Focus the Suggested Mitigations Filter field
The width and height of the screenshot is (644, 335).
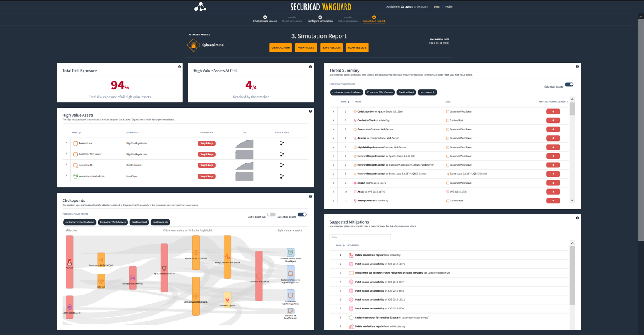pyautogui.click(x=360, y=237)
